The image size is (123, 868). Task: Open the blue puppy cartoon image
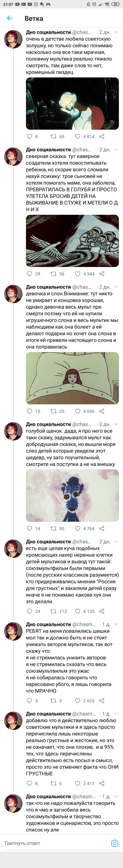pyautogui.click(x=72, y=495)
